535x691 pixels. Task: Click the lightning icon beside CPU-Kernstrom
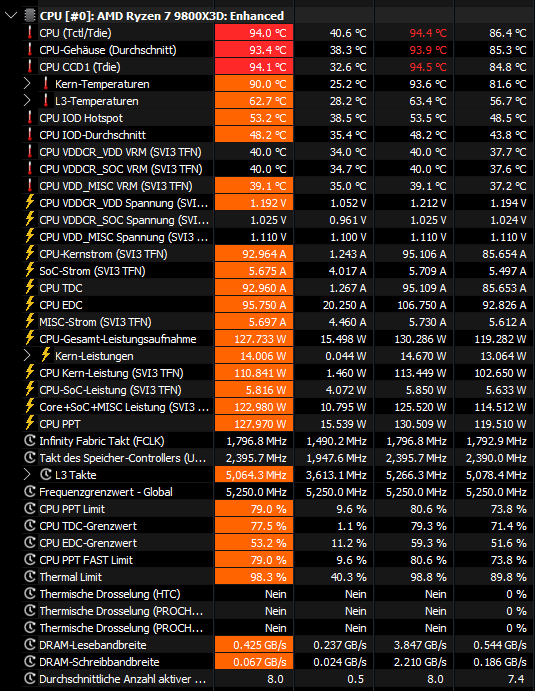(x=30, y=253)
